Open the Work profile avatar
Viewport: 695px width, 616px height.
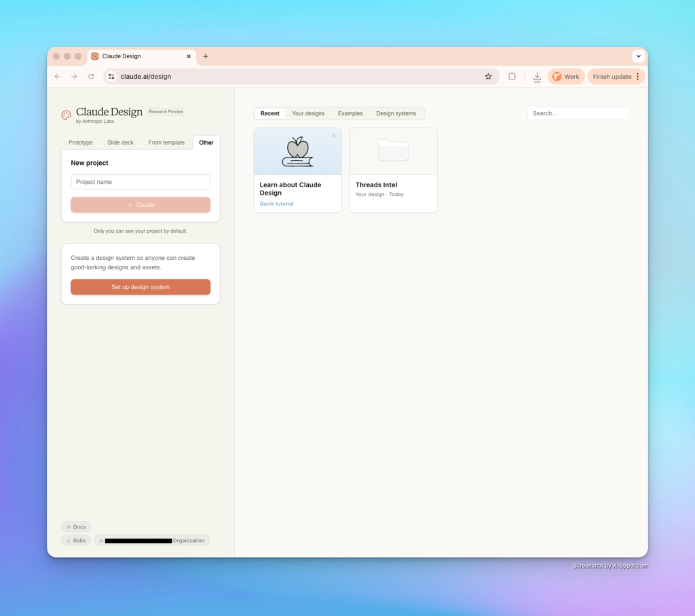(x=565, y=76)
